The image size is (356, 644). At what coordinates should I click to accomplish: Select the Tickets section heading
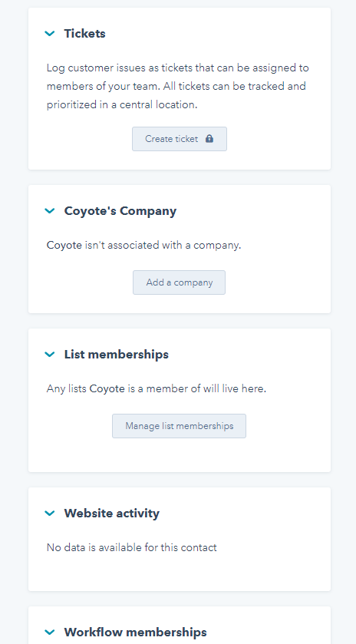coord(84,33)
